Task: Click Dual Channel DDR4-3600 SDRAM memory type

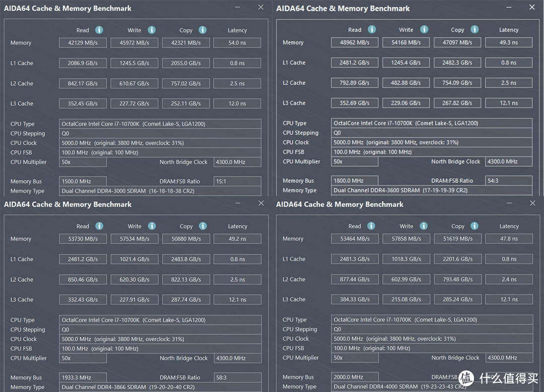Action: click(x=432, y=190)
